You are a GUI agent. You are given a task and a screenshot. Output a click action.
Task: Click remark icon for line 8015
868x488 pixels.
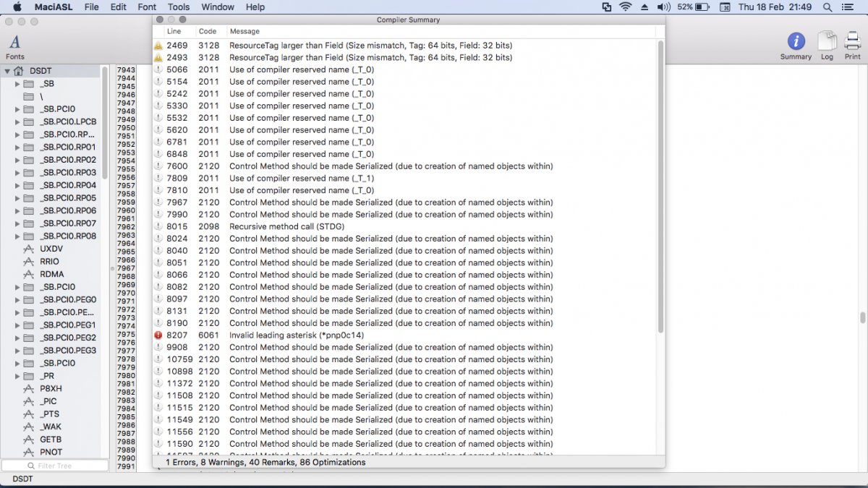[158, 226]
